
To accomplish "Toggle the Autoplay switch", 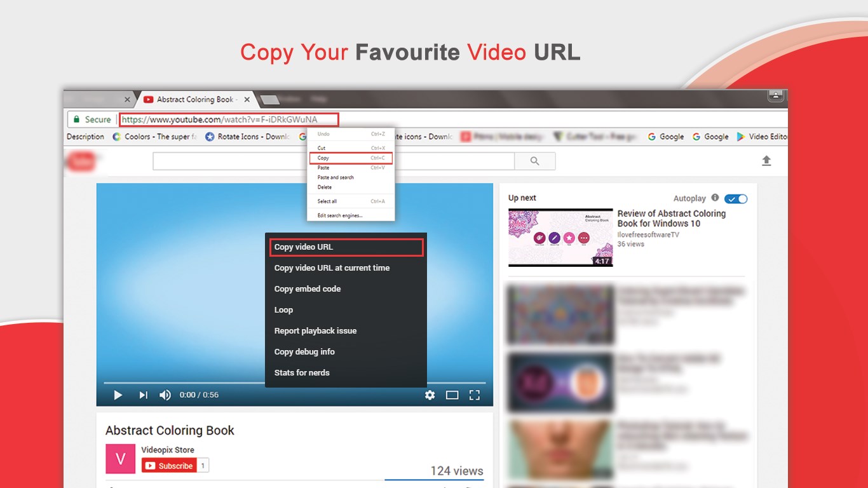I will 736,199.
